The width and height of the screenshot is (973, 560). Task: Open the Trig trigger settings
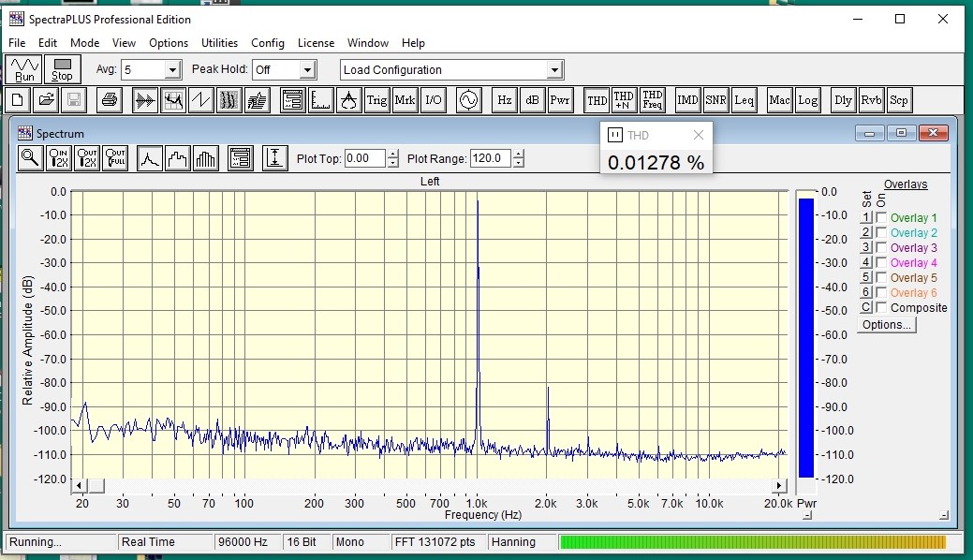pyautogui.click(x=376, y=100)
